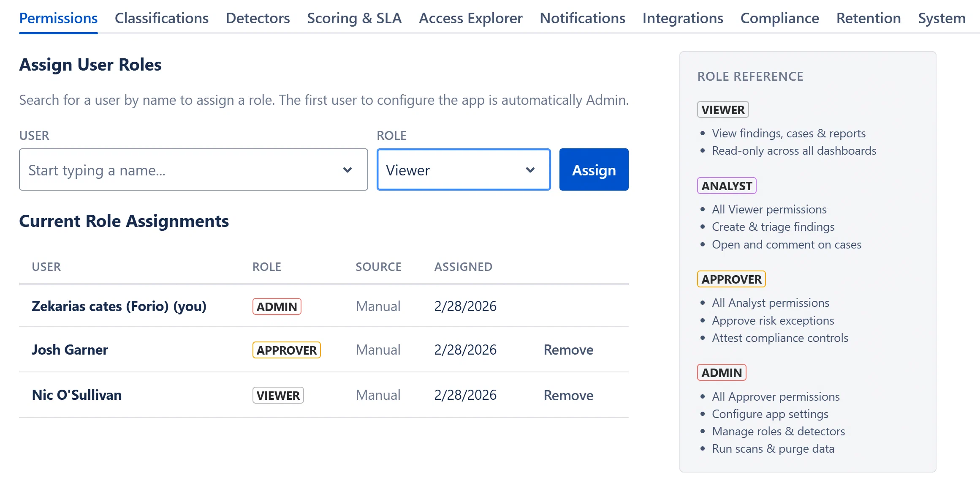980x500 pixels.
Task: Click the VIEWER badge in Role Reference
Action: 723,110
